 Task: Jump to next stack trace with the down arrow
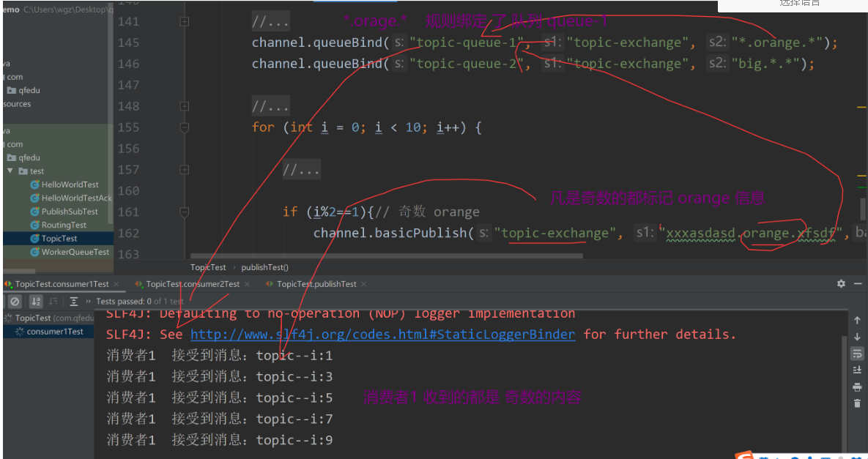pos(857,337)
